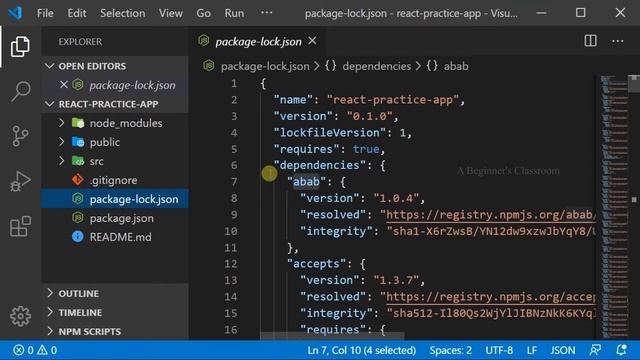Click the README.md info file icon
Image resolution: width=640 pixels, height=360 pixels.
click(78, 236)
